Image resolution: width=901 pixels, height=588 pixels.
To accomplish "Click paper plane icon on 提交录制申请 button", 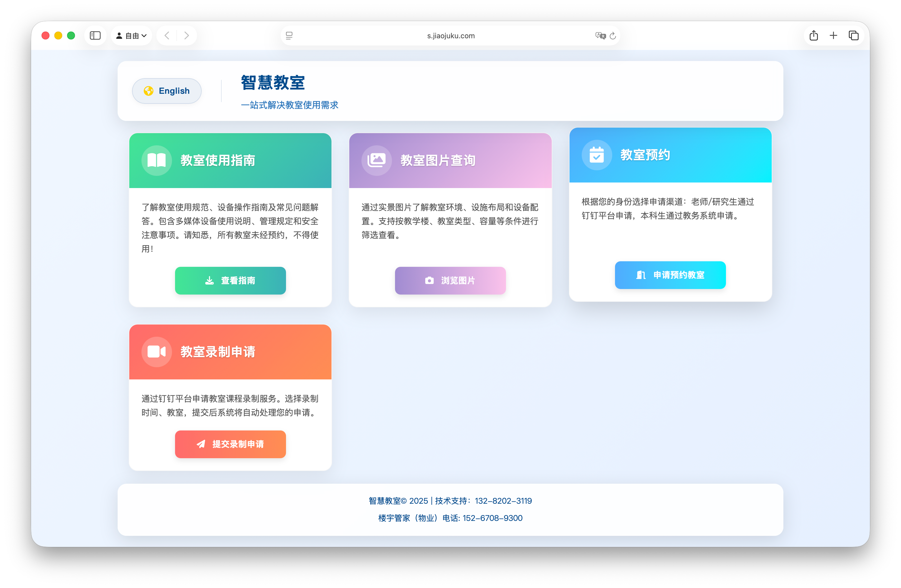I will point(201,444).
